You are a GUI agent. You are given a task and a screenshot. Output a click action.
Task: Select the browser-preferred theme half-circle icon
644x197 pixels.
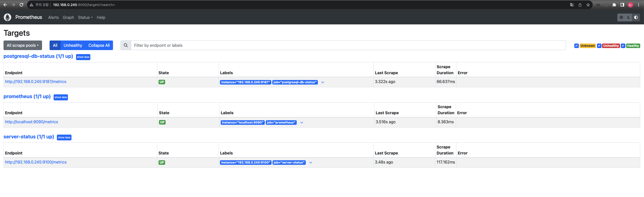(x=636, y=17)
